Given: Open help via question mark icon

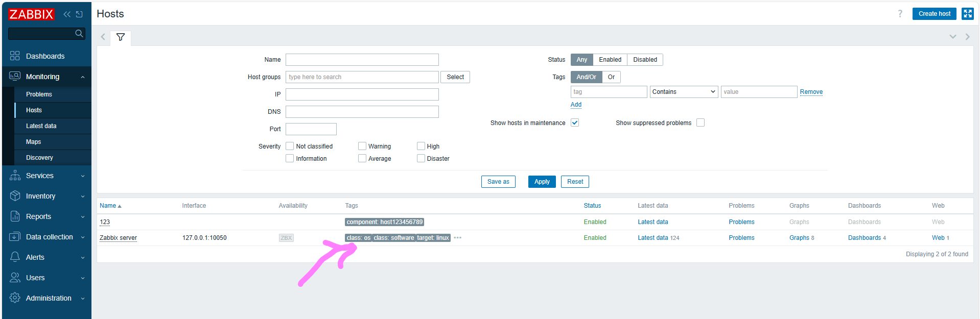Looking at the screenshot, I should (900, 14).
